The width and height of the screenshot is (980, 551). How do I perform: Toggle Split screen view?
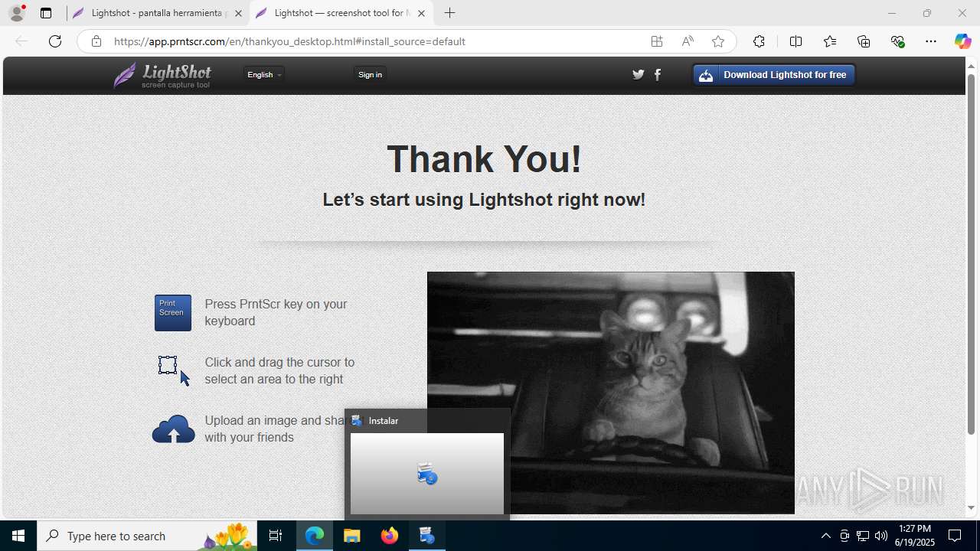coord(795,41)
